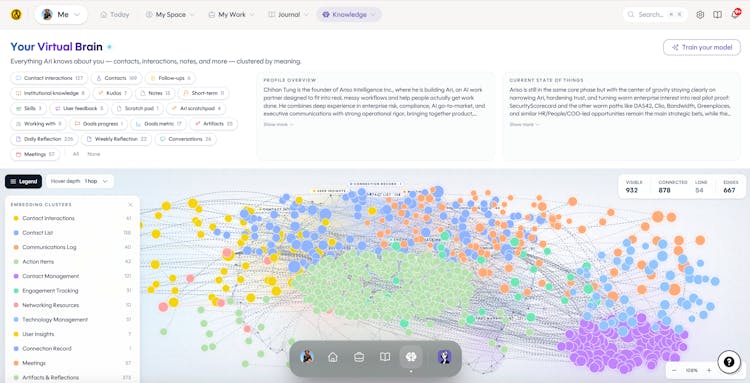The image size is (750, 383).
Task: Click the briefcase icon in bottom dock
Action: coord(359,357)
